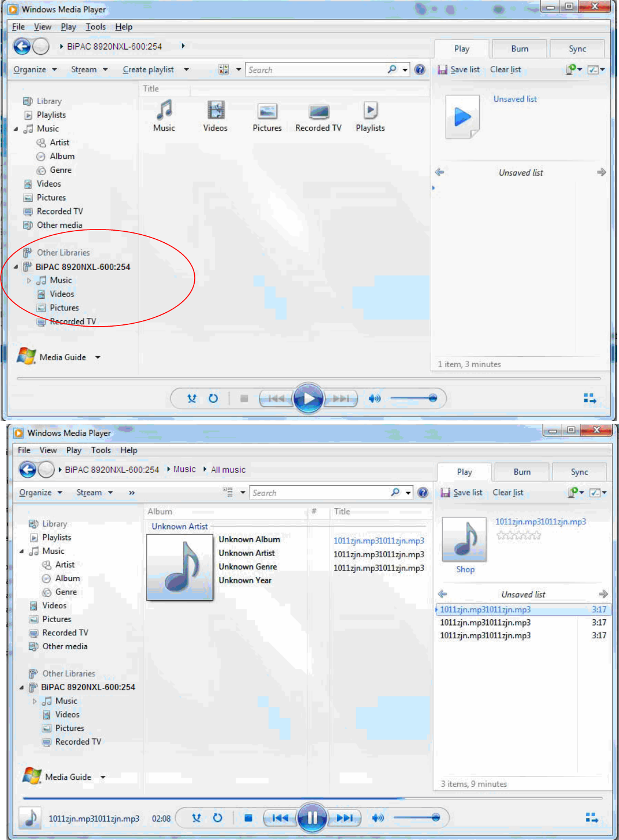Click Help question icon in top window
Viewport: 619px width, 840px height.
(420, 69)
